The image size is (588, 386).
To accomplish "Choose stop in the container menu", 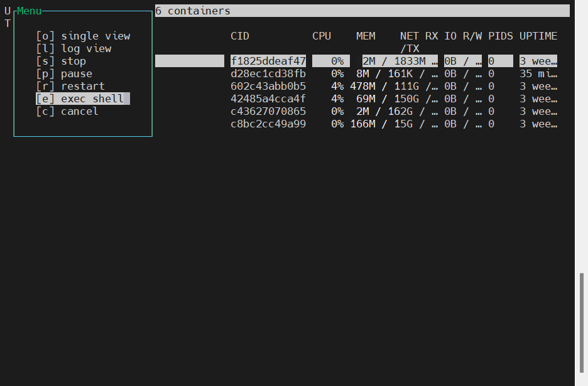I will (61, 61).
